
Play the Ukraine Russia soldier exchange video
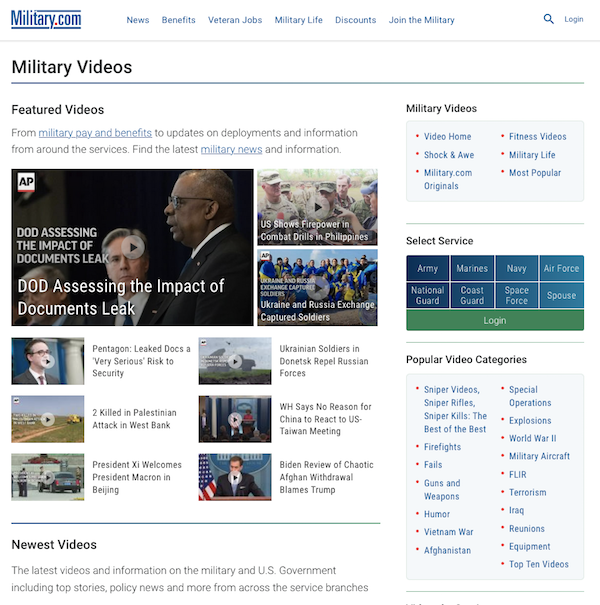317,287
